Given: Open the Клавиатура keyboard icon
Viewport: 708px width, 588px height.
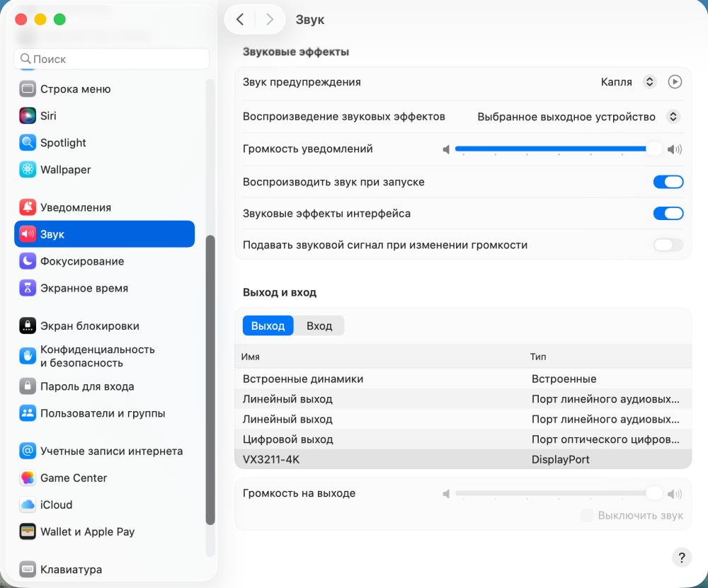Looking at the screenshot, I should point(28,569).
